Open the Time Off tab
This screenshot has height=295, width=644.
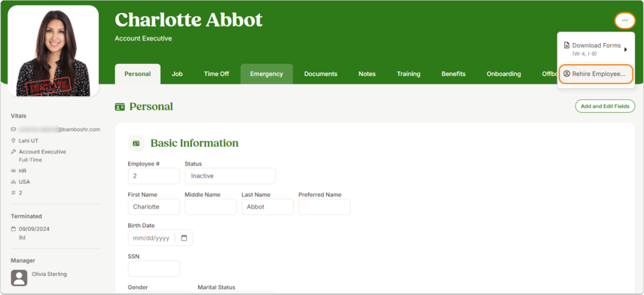[x=216, y=74]
